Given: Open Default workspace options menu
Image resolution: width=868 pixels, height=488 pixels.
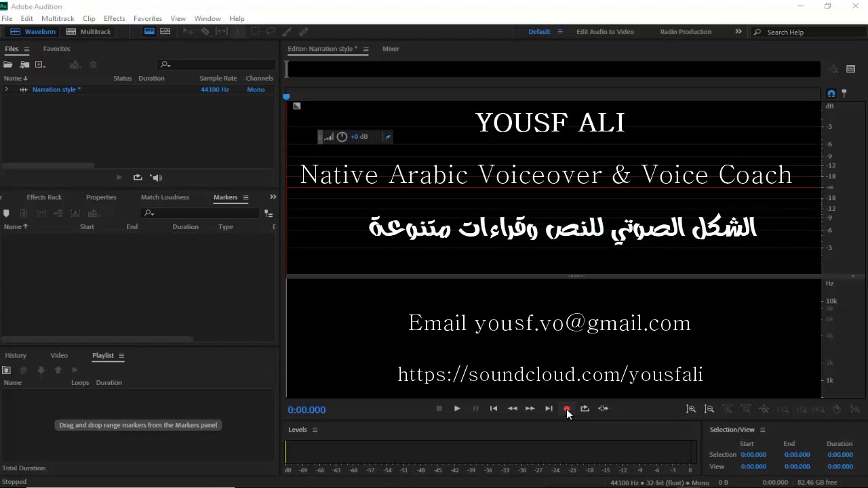Looking at the screenshot, I should (560, 32).
